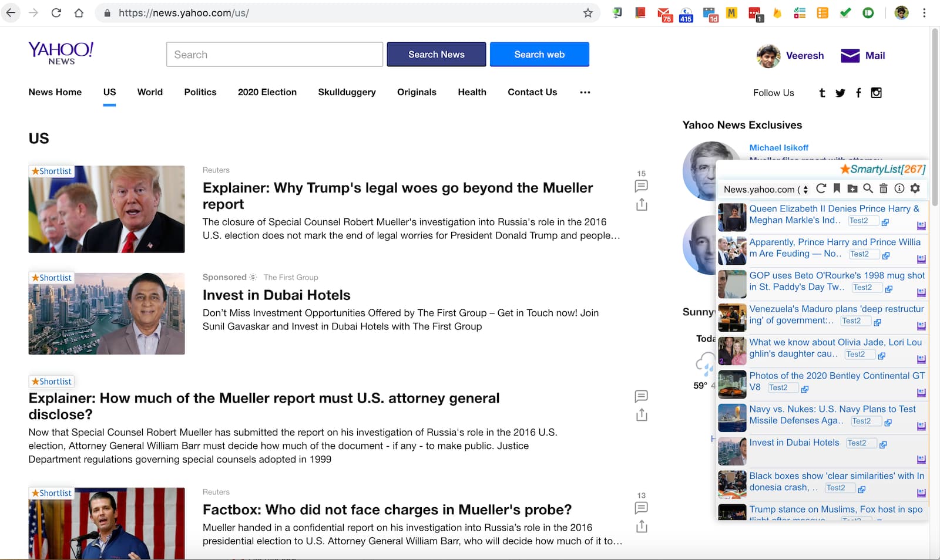Click the Search News button
The image size is (940, 560).
click(436, 55)
